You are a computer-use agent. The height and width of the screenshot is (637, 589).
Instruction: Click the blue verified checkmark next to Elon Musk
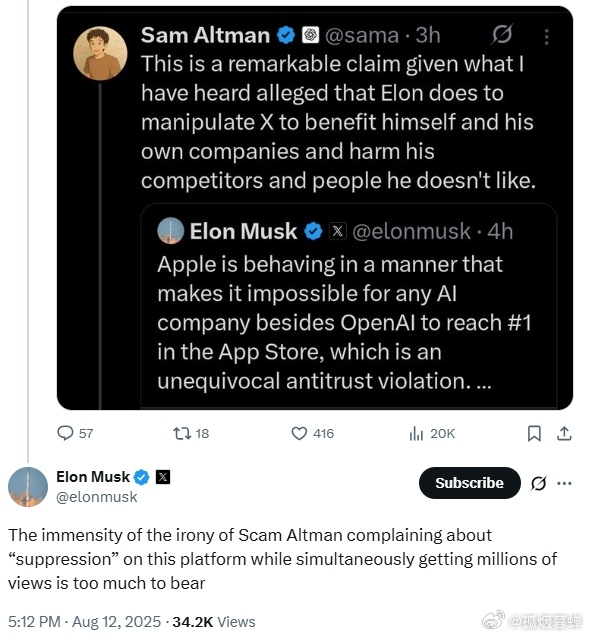click(x=142, y=477)
